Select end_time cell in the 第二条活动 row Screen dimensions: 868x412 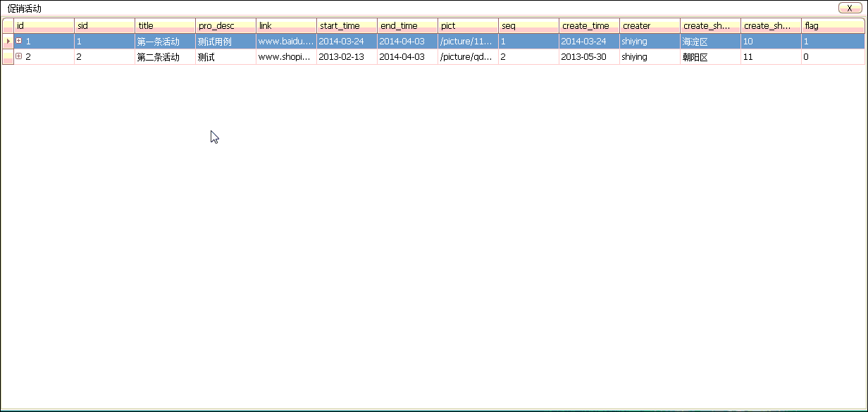(407, 57)
